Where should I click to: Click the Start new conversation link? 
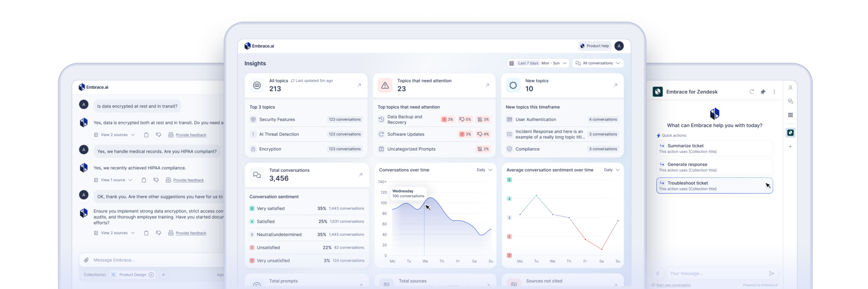671,285
